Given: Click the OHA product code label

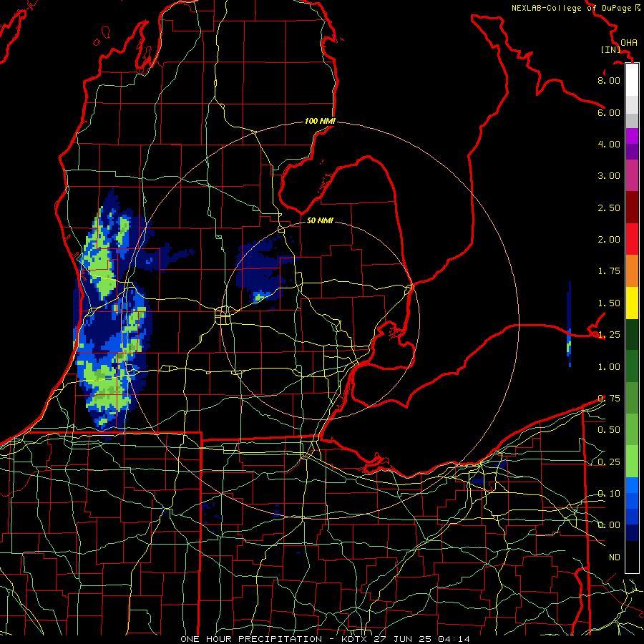Looking at the screenshot, I should click(x=629, y=43).
